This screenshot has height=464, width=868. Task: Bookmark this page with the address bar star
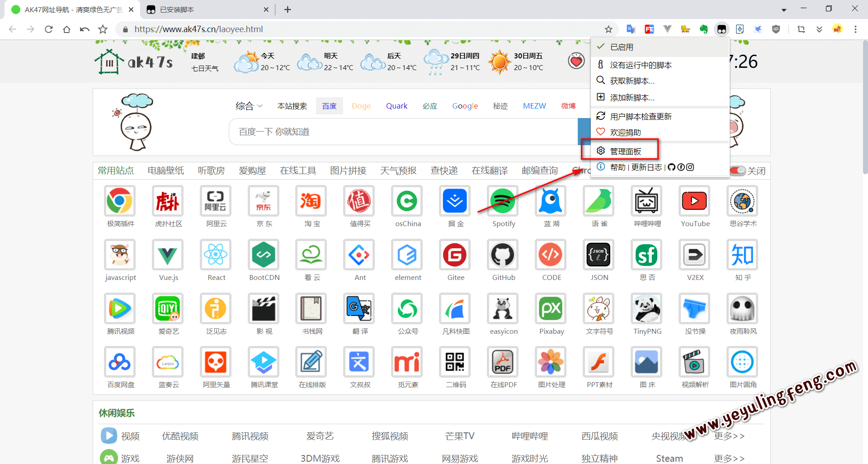point(609,29)
